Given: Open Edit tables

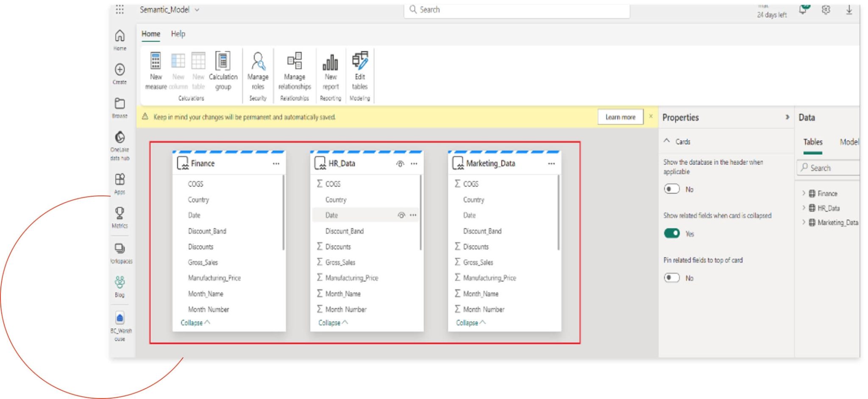Looking at the screenshot, I should tap(360, 71).
